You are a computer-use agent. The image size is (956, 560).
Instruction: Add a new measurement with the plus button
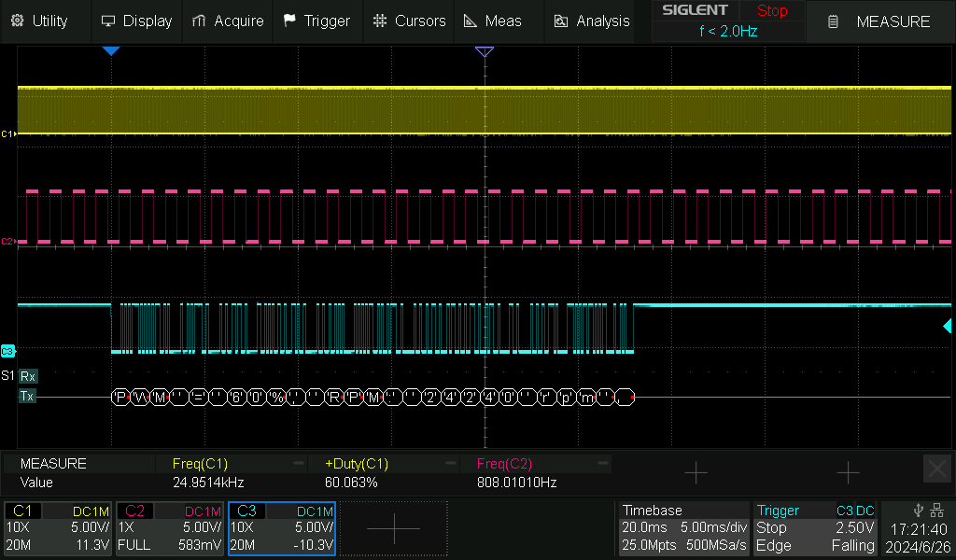point(696,473)
